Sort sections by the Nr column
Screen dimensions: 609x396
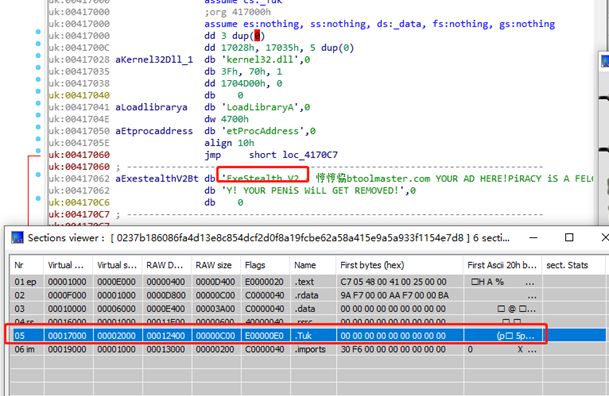point(26,265)
